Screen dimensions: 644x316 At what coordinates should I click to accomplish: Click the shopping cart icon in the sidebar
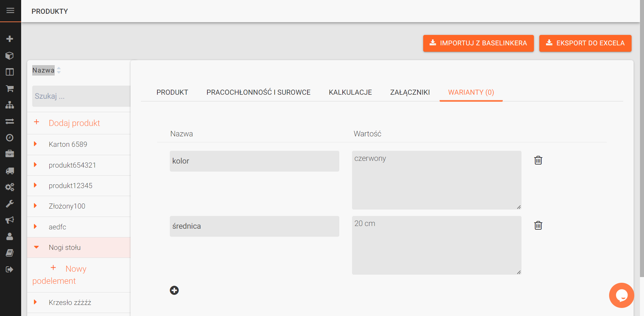(10, 89)
